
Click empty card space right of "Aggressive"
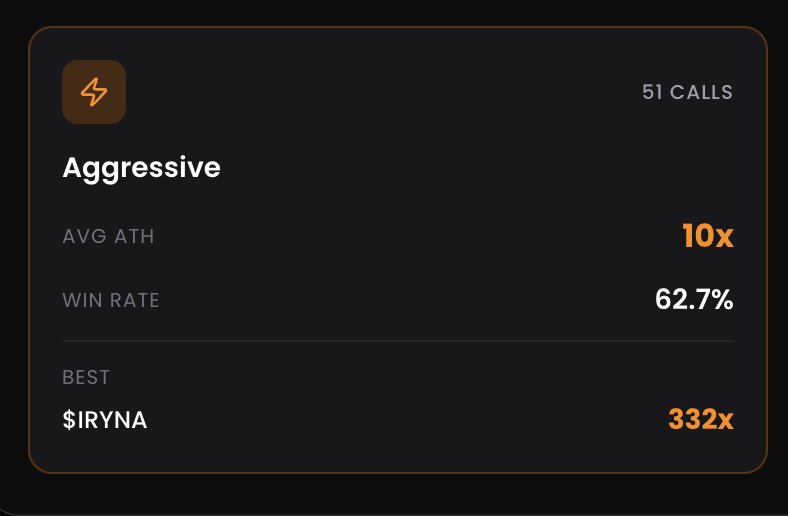tap(450, 167)
